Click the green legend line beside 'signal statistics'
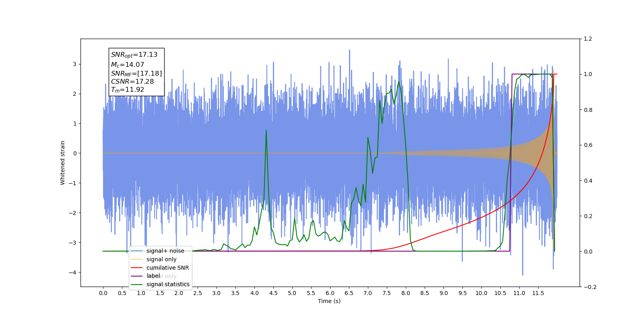The image size is (644, 322). tap(137, 284)
